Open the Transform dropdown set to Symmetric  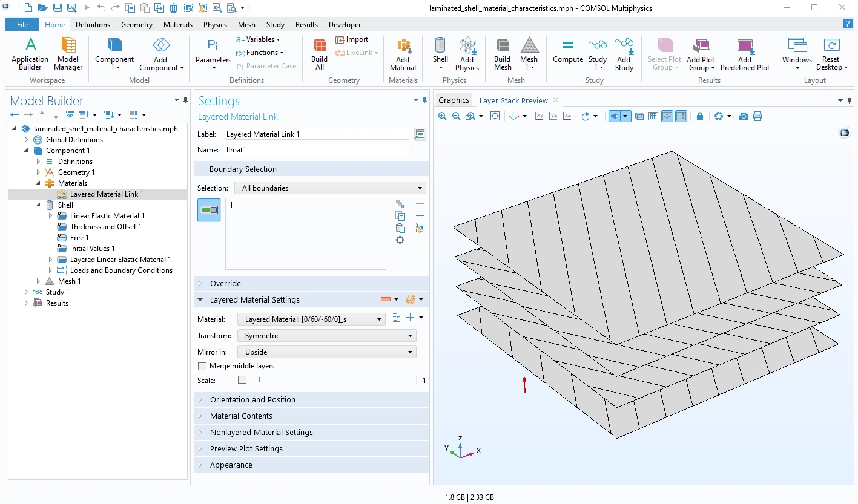pos(326,335)
